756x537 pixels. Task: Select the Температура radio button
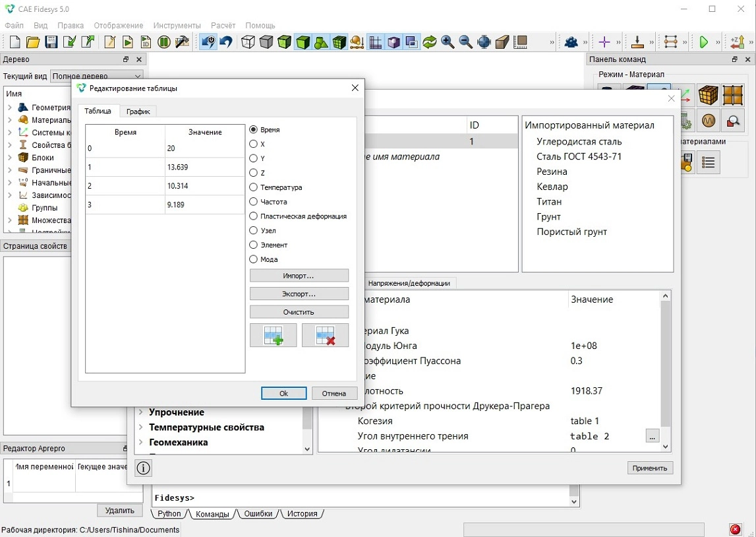pyautogui.click(x=253, y=187)
